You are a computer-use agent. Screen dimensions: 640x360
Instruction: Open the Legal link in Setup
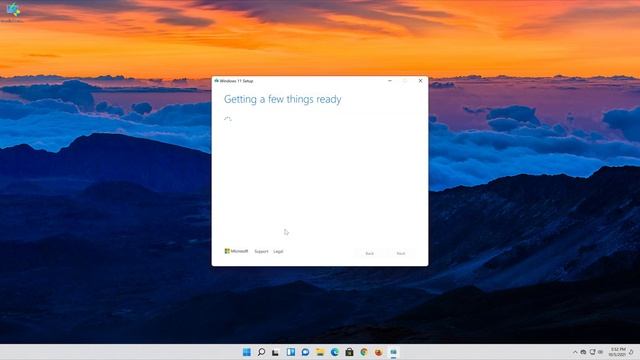coord(278,251)
